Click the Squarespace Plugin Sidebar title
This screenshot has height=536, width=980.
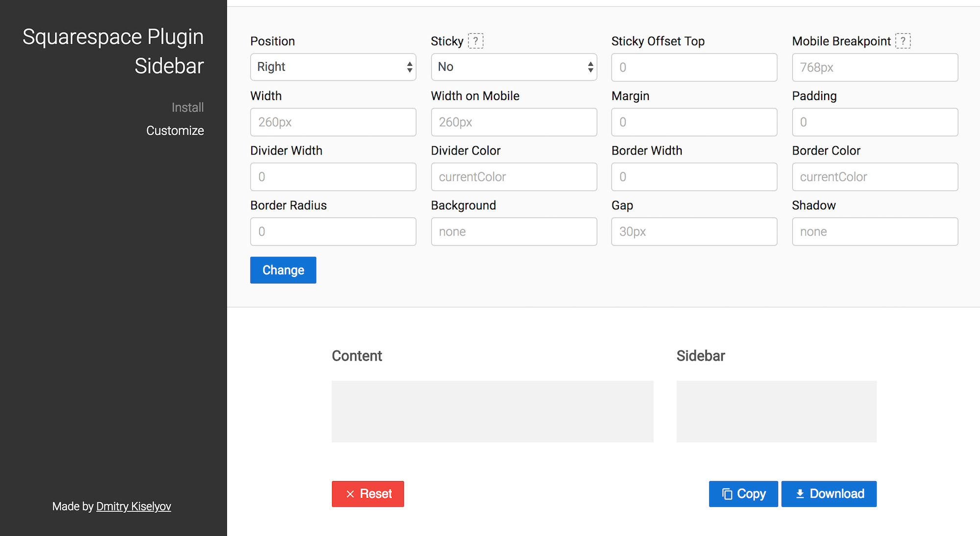(113, 51)
